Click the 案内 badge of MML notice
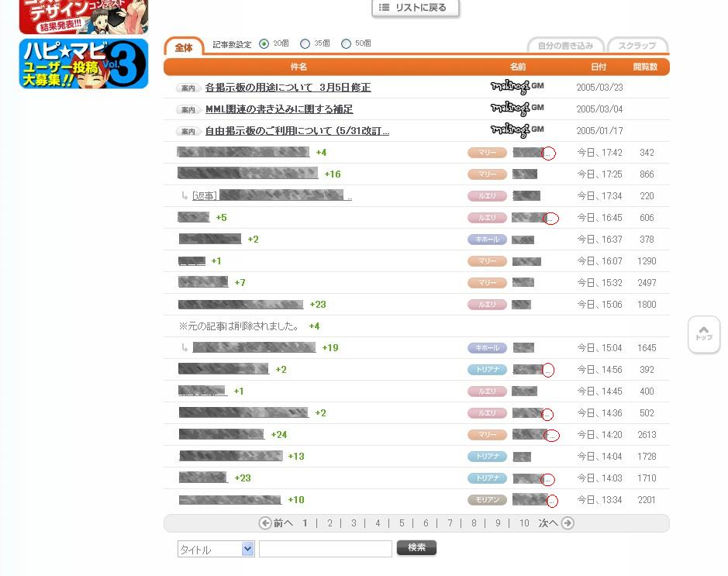 click(x=188, y=110)
